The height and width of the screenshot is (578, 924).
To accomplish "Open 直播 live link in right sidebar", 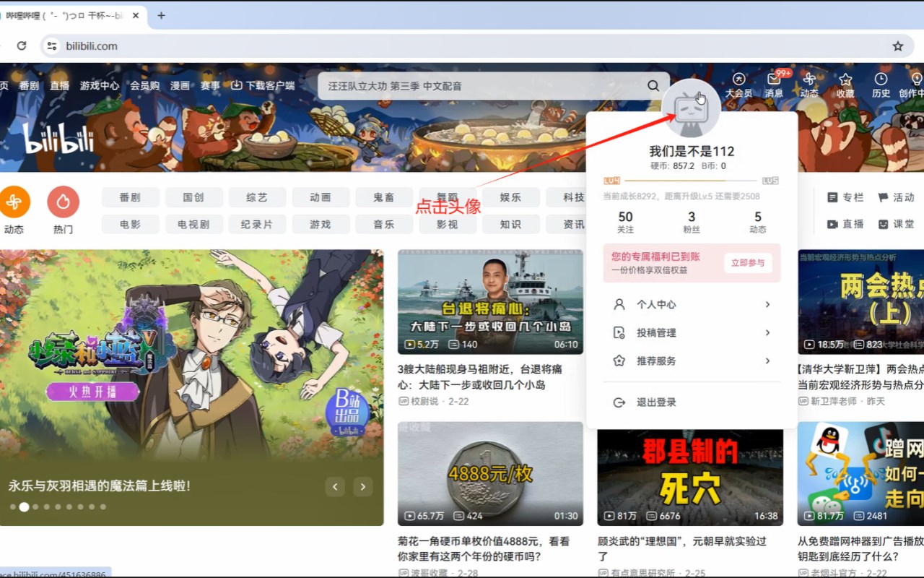I will [845, 224].
